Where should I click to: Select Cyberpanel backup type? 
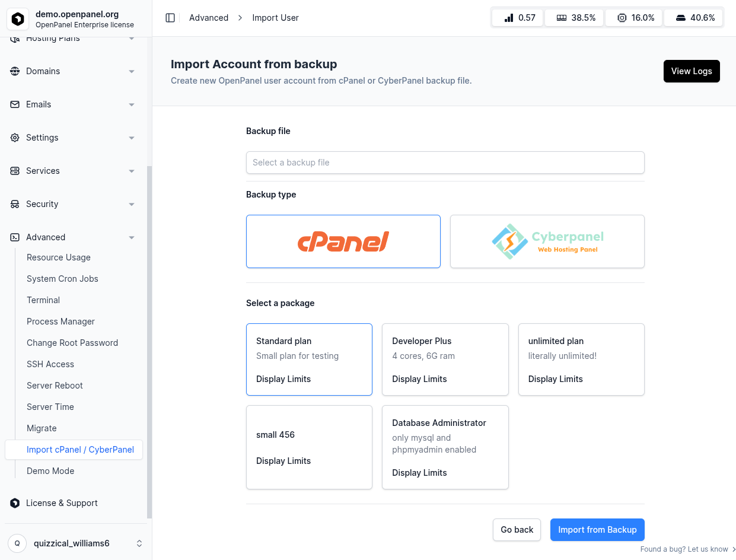point(547,241)
